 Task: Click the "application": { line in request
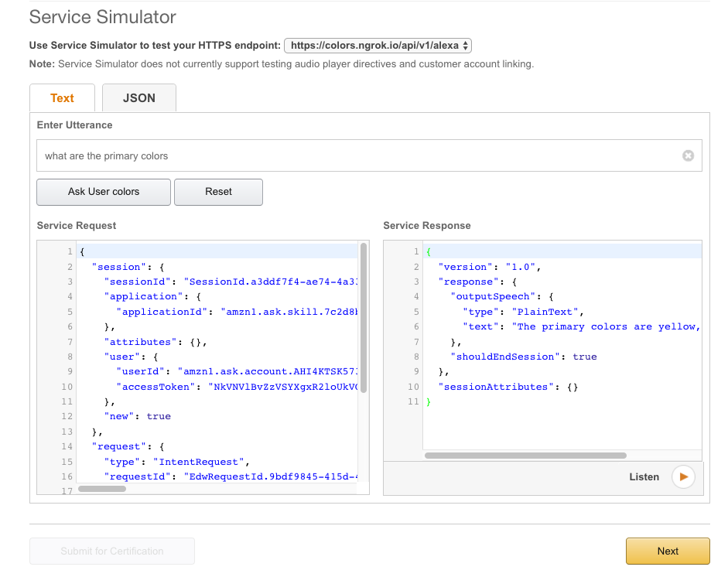pyautogui.click(x=152, y=297)
